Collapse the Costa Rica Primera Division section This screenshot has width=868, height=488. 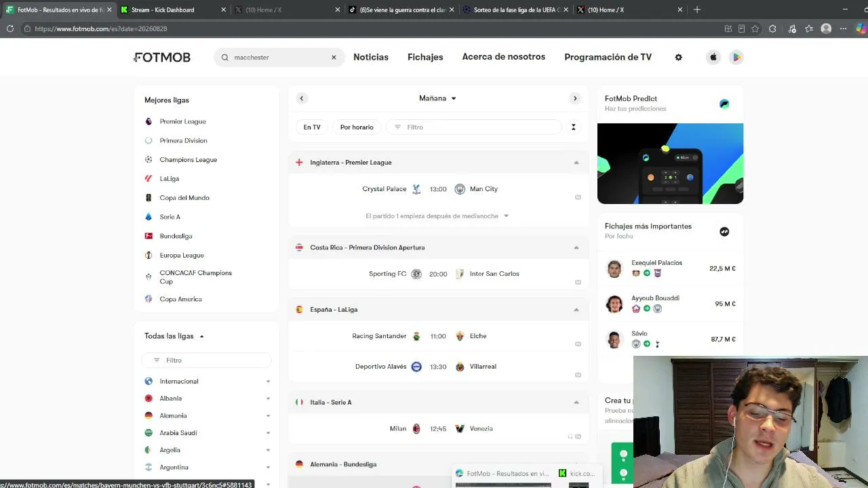576,247
